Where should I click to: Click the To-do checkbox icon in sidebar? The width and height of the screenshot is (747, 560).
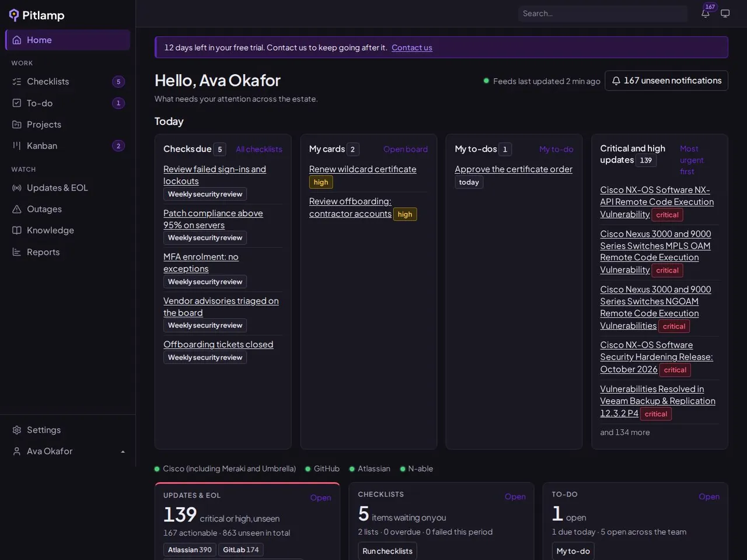(x=17, y=103)
